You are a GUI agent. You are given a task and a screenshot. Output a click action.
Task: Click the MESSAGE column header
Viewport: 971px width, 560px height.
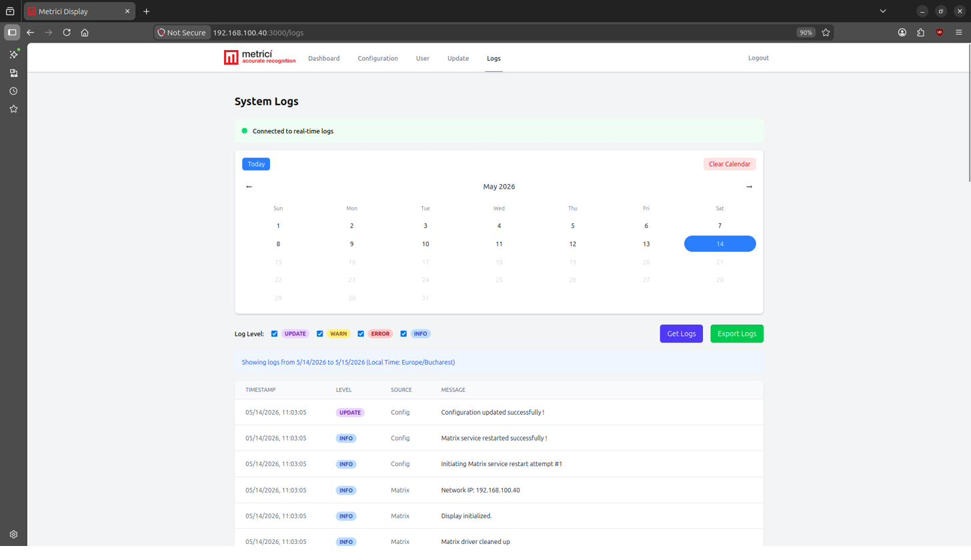(x=453, y=390)
